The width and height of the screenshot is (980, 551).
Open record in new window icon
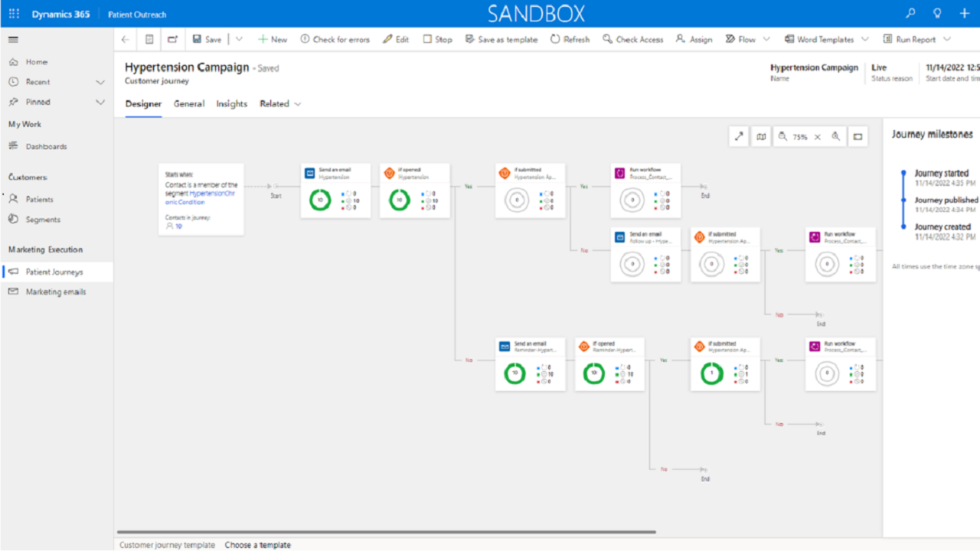[172, 39]
